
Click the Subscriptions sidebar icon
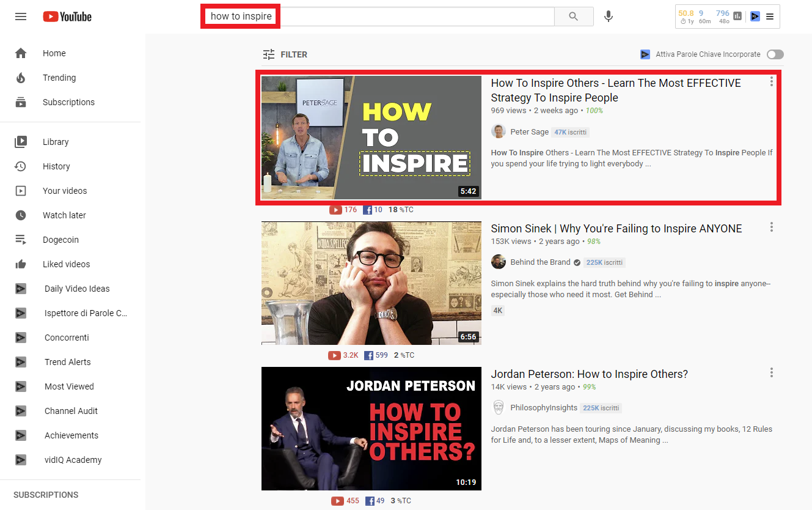pos(21,102)
